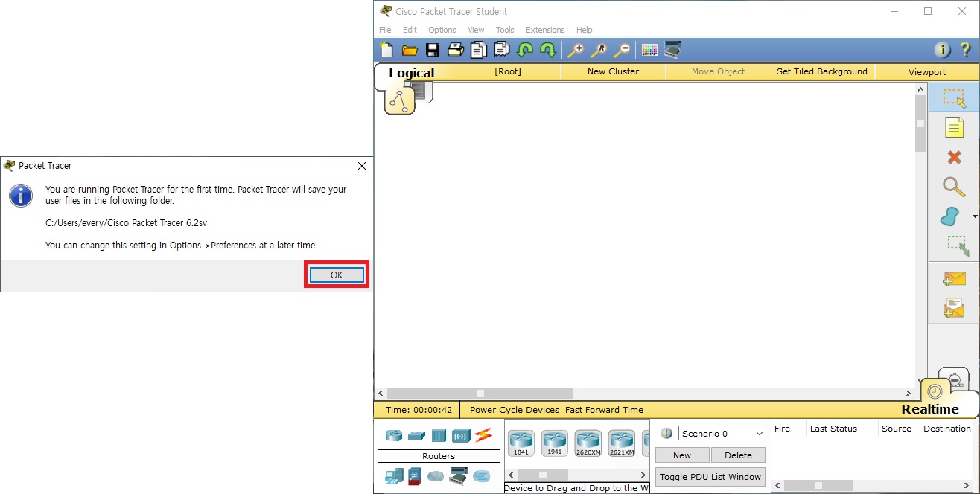Click the New Cluster button
The width and height of the screenshot is (980, 494).
pyautogui.click(x=613, y=71)
